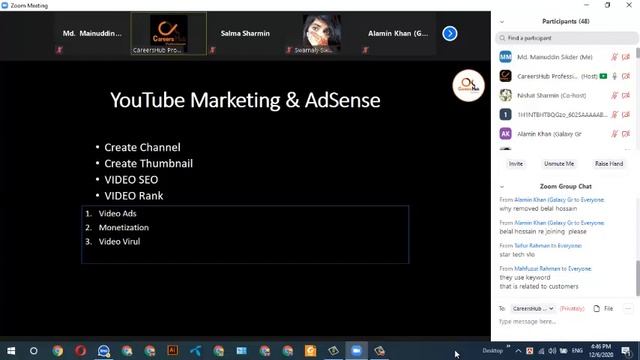
Task: Click microphone icon in CareersHub host row
Action: tap(614, 76)
